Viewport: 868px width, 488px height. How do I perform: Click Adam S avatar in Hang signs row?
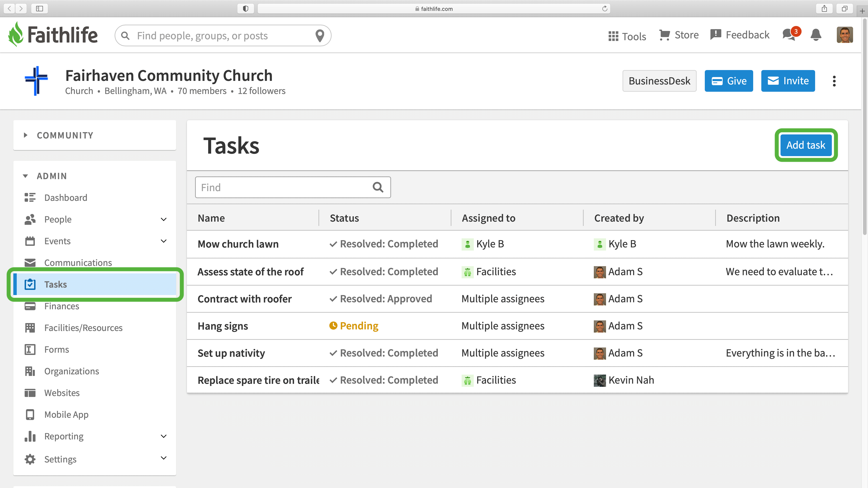599,326
